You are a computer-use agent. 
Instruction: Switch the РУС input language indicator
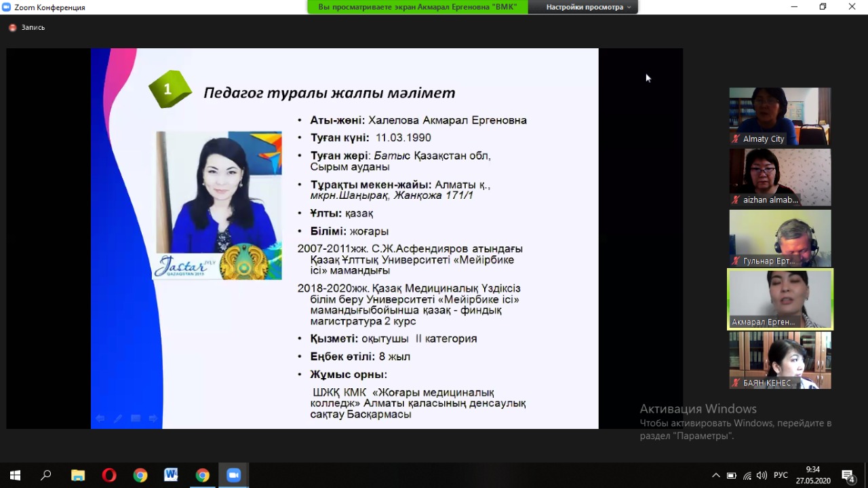tap(781, 475)
